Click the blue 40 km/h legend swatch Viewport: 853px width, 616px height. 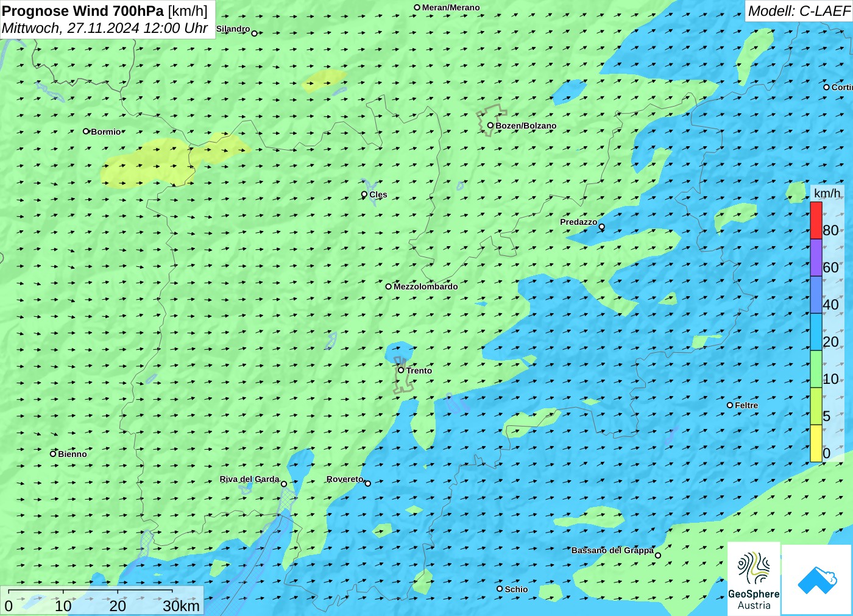[816, 295]
